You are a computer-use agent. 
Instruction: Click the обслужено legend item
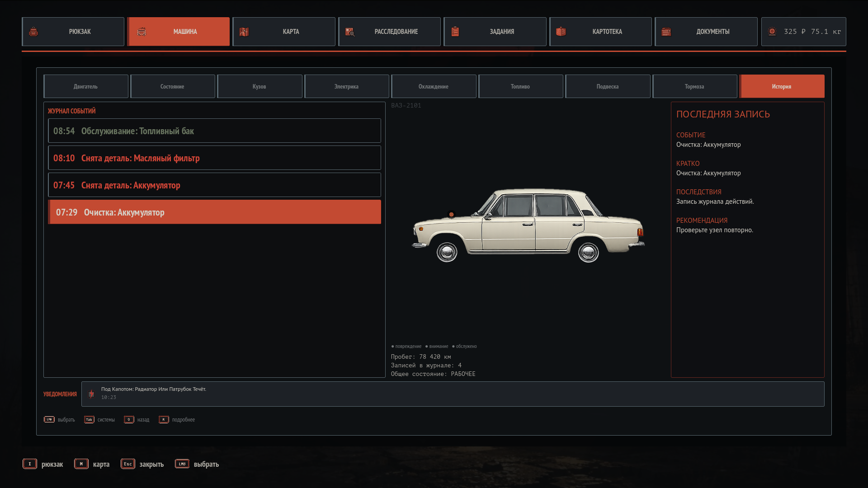[464, 347]
